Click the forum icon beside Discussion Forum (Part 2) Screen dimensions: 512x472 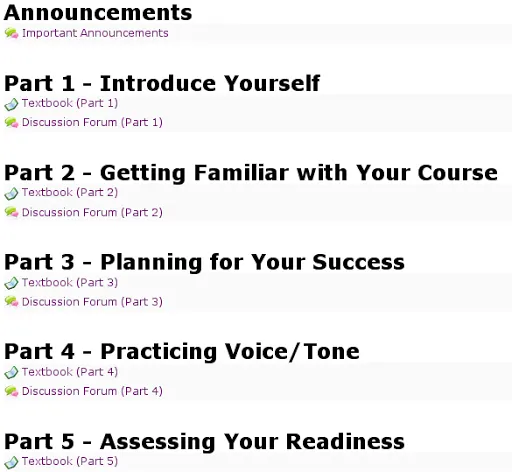coord(11,212)
